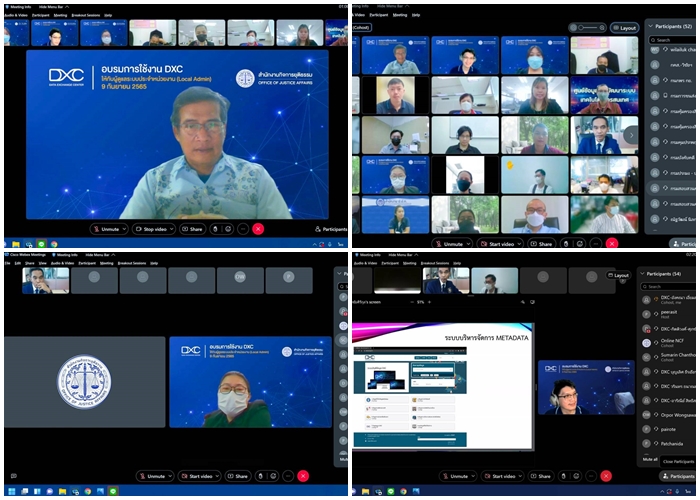700x500 pixels.
Task: Open emoji reactions in bottom-left meeting toolbar
Action: pyautogui.click(x=274, y=476)
